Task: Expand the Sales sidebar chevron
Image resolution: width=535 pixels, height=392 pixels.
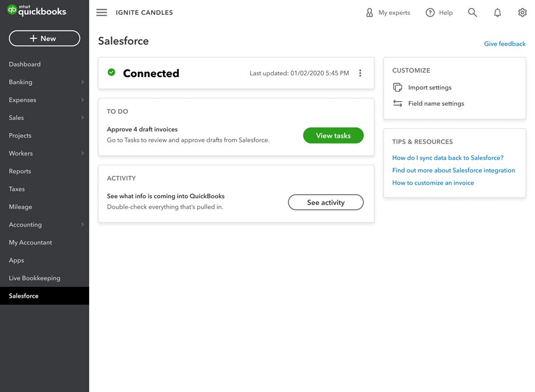Action: (x=82, y=118)
